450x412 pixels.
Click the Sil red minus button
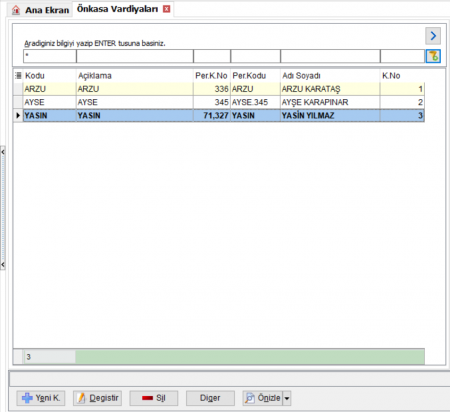coord(154,398)
